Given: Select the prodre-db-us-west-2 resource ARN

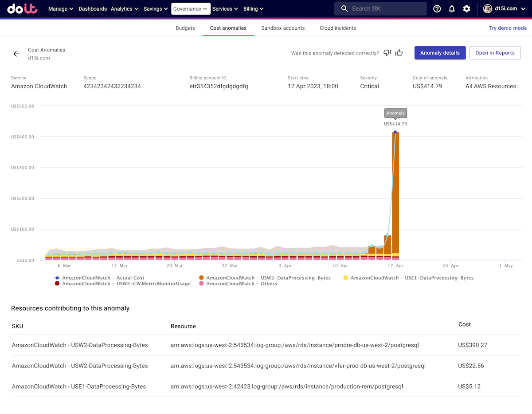Looking at the screenshot, I should [295, 345].
